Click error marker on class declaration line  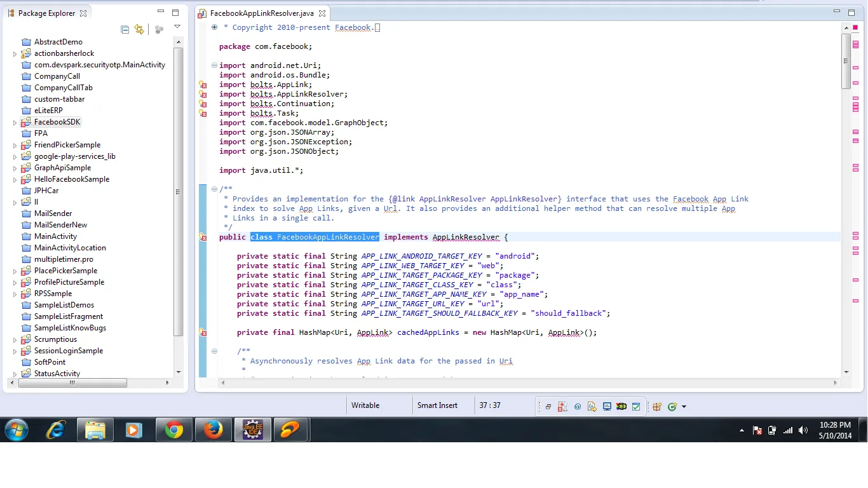(203, 237)
